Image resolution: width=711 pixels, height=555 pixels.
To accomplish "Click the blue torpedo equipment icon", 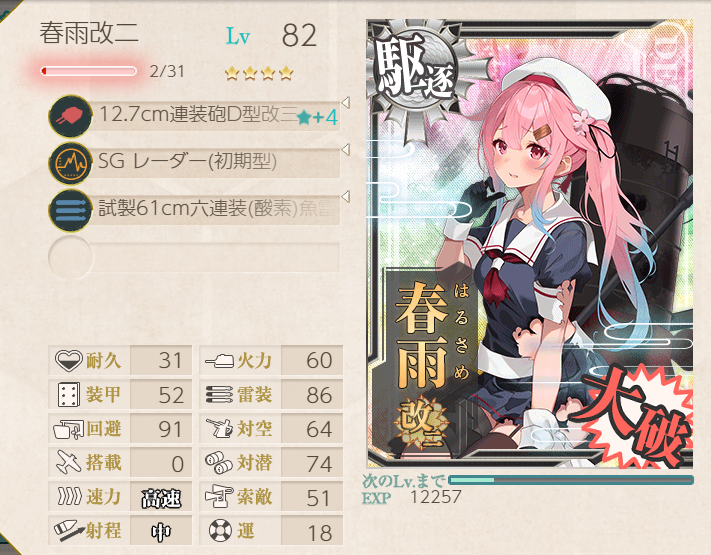I will pyautogui.click(x=70, y=210).
